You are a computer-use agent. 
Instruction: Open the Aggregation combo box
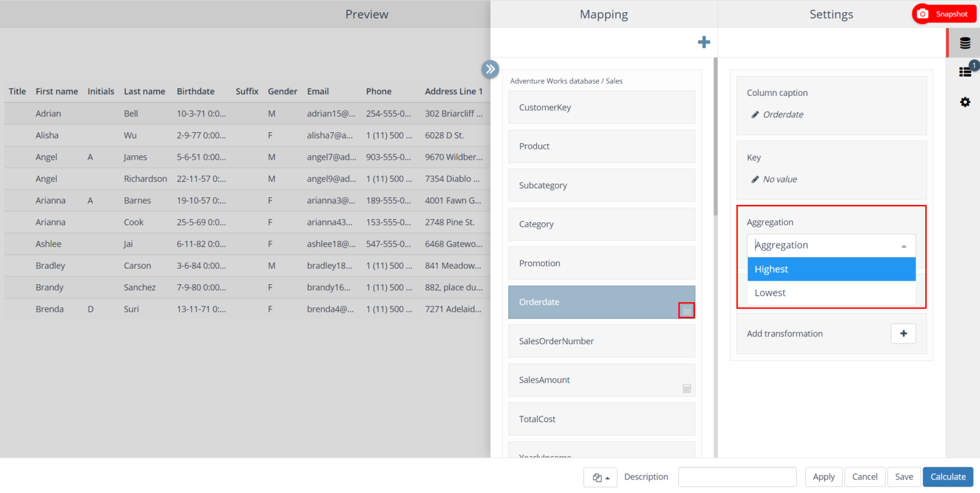[x=831, y=245]
